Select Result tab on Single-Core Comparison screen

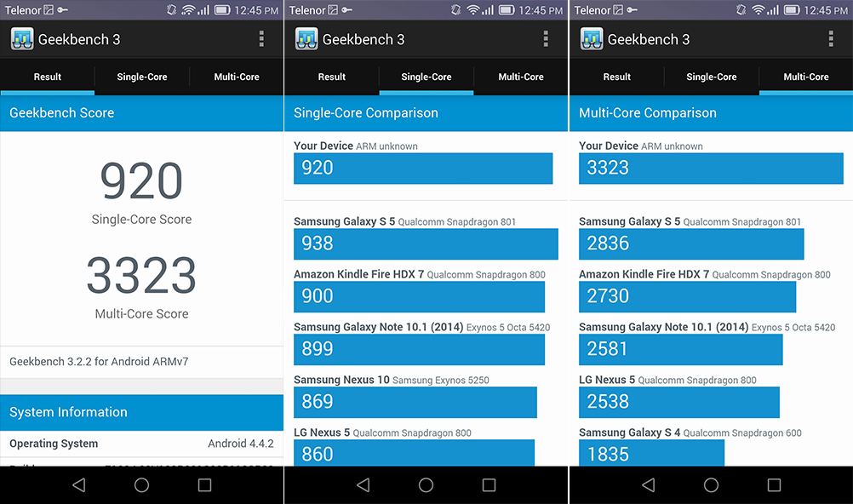[x=332, y=77]
